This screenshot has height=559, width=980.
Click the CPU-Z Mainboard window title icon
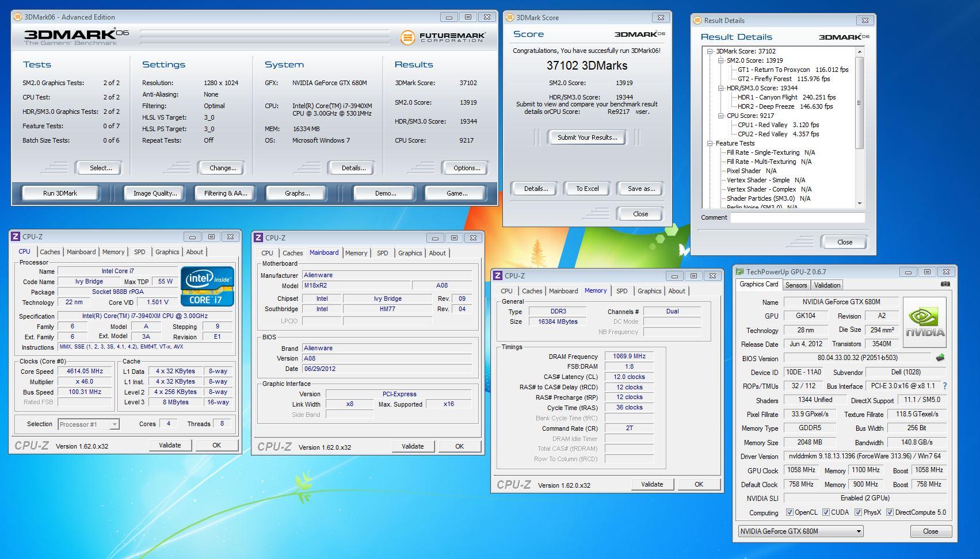pos(258,238)
